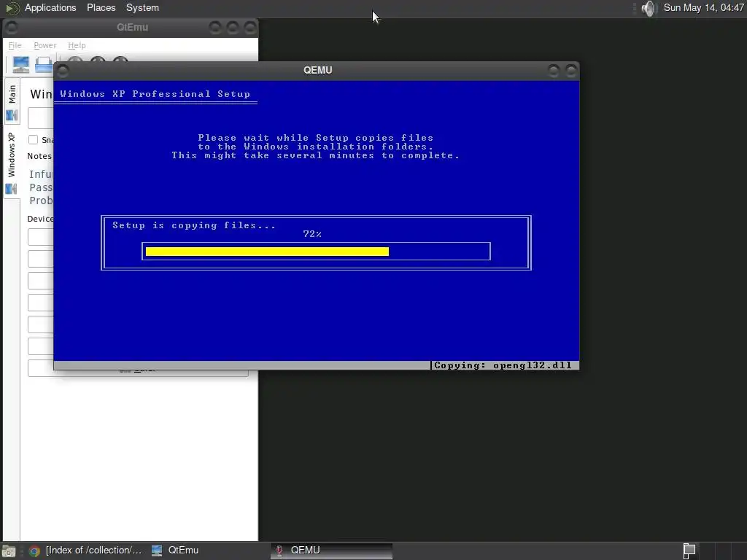Click the show desktop icon in taskbar
The image size is (747, 560).
point(9,551)
